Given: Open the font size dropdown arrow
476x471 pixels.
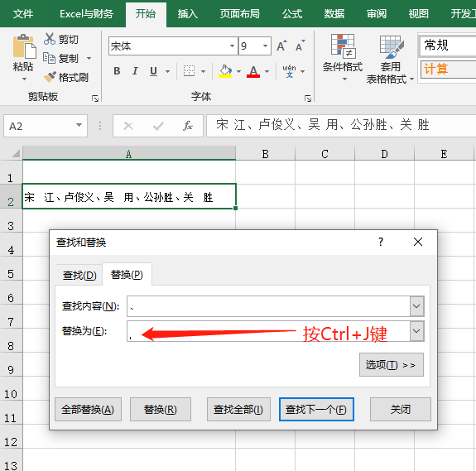Looking at the screenshot, I should (266, 46).
